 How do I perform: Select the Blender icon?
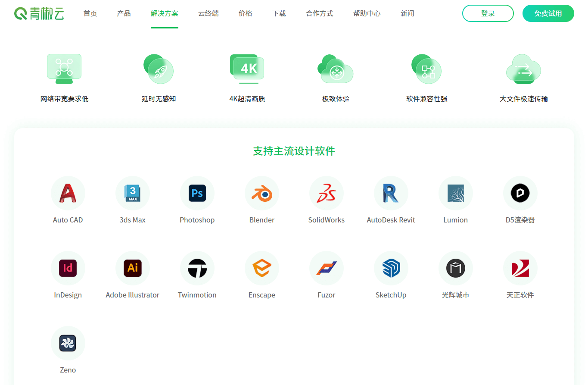[262, 193]
